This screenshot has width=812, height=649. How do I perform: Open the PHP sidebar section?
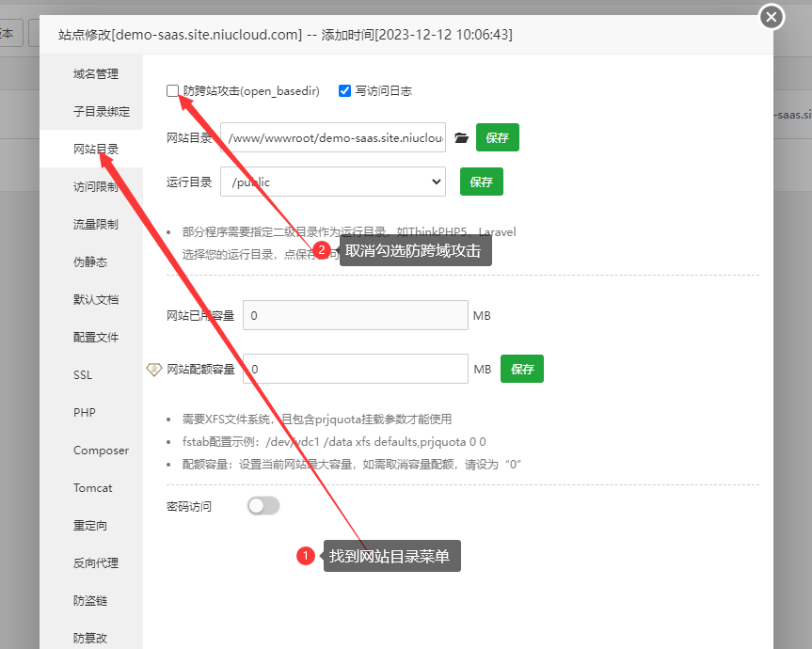pyautogui.click(x=85, y=412)
